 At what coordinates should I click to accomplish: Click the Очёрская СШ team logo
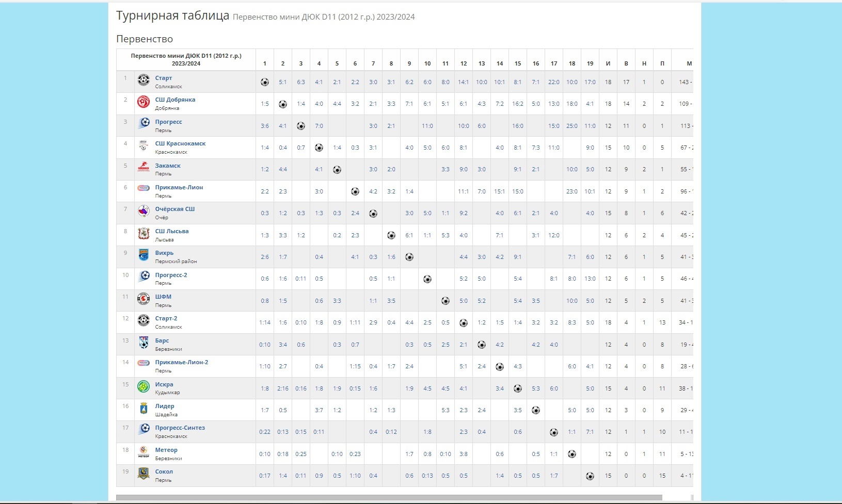click(x=144, y=211)
